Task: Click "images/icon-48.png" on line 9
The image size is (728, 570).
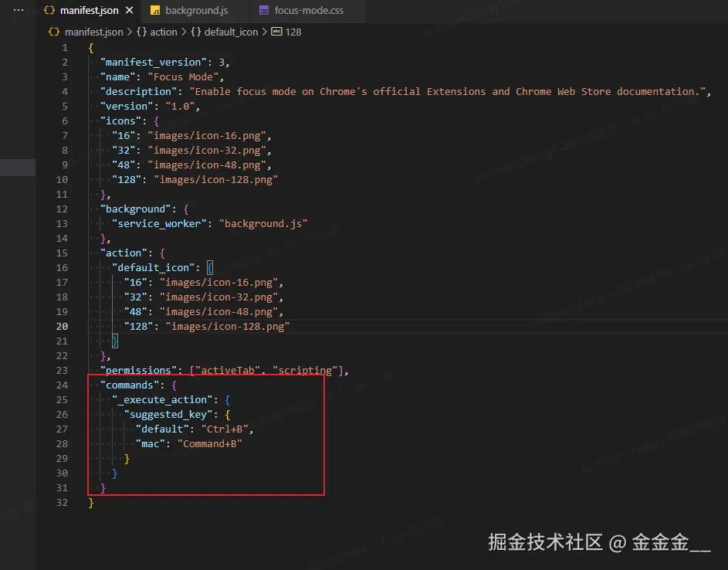Action: point(207,165)
